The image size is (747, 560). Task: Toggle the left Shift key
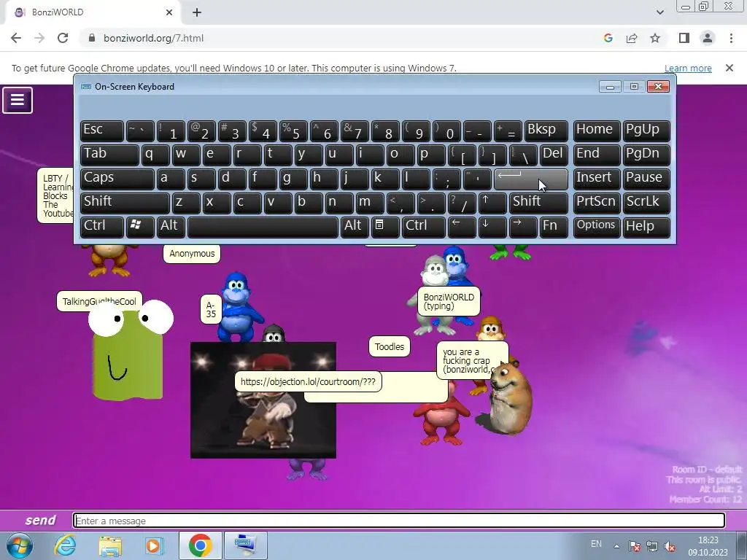click(x=125, y=203)
